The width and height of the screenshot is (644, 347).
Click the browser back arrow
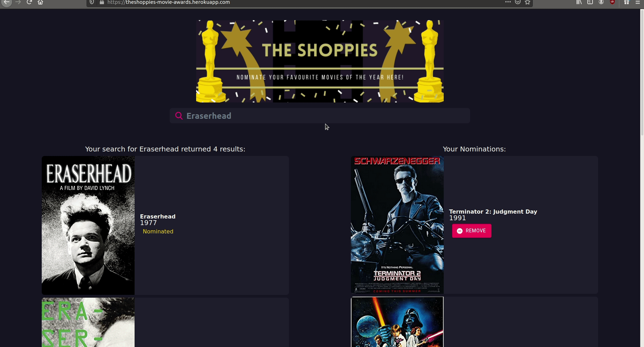[x=7, y=2]
